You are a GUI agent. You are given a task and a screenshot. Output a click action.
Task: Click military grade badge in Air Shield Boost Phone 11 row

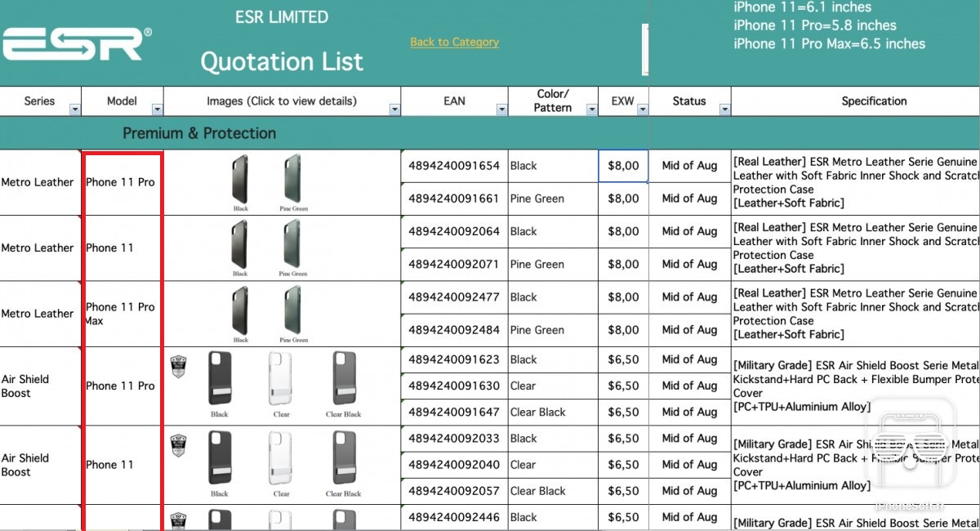178,444
